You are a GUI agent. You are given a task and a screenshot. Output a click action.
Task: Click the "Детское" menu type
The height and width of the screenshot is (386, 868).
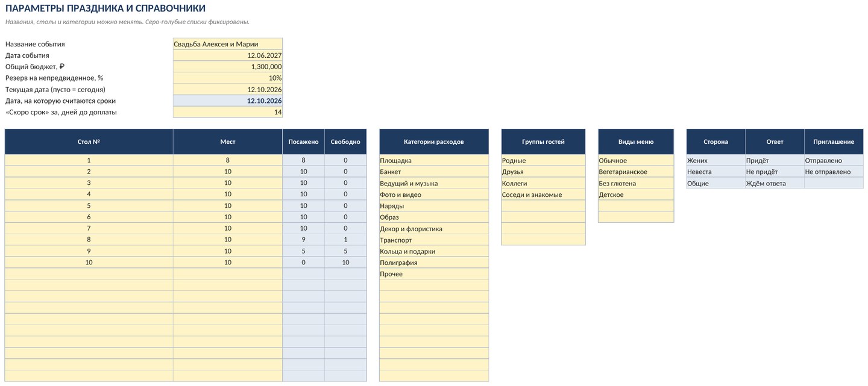[x=636, y=195]
